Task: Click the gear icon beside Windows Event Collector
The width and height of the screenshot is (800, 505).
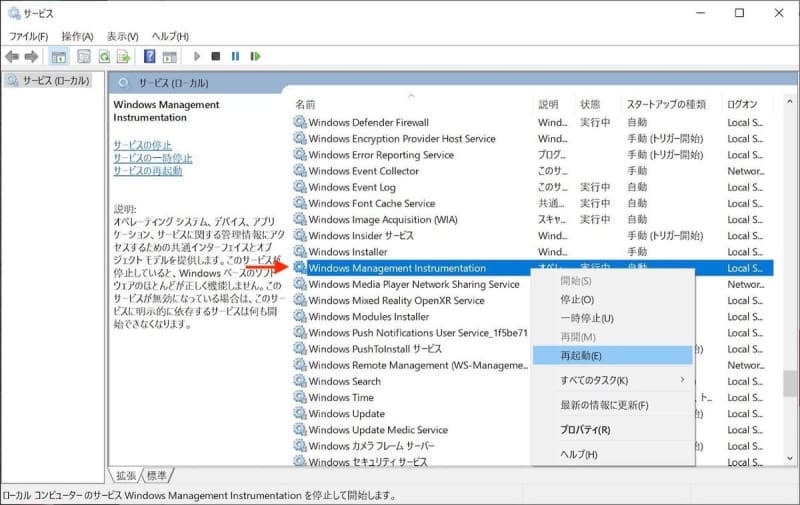Action: pos(300,170)
